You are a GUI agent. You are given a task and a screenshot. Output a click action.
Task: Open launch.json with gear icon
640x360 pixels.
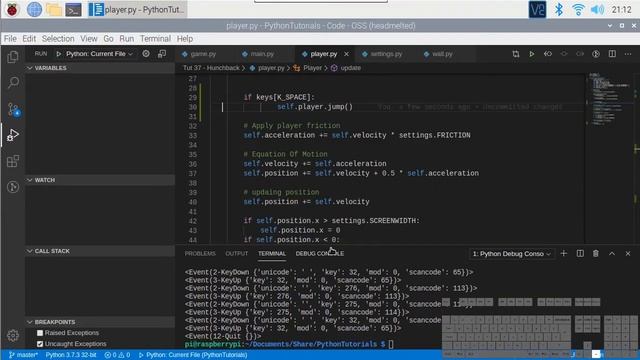[x=146, y=54]
